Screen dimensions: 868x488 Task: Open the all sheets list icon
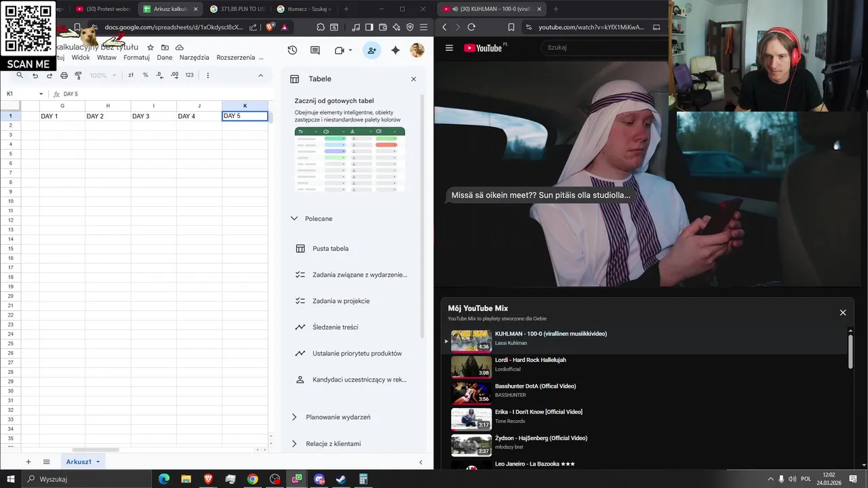pos(47,462)
